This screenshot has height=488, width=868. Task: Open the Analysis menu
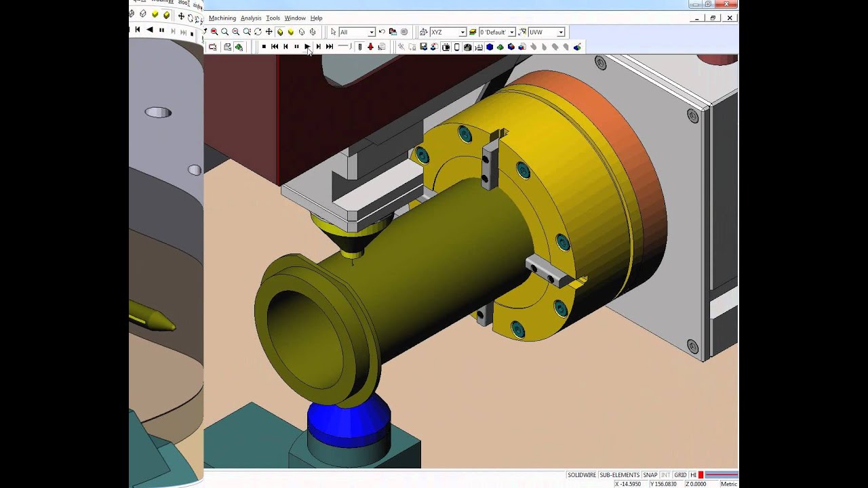pyautogui.click(x=251, y=18)
